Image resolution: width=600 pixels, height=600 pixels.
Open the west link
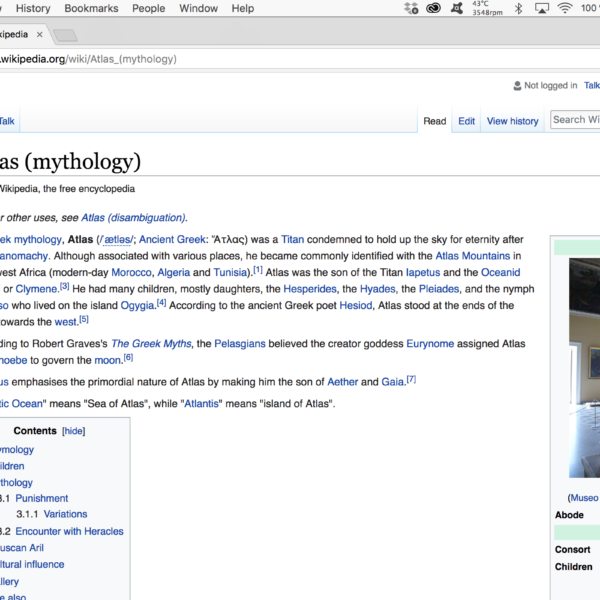[66, 321]
